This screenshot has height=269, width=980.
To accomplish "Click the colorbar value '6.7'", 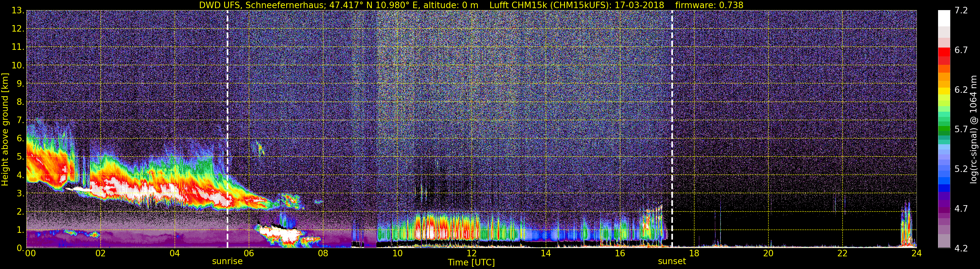I will pos(961,50).
